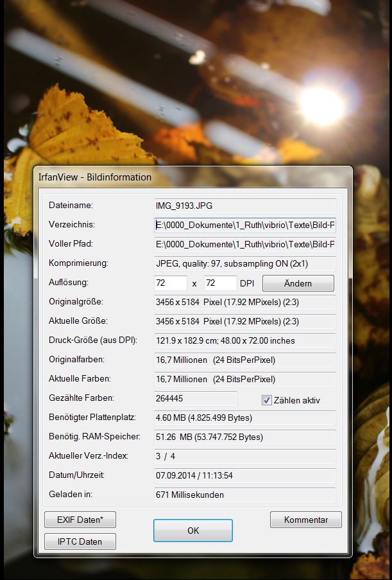Click the Benötig. RAM-Speicher field
This screenshot has width=392, height=580.
[244, 437]
